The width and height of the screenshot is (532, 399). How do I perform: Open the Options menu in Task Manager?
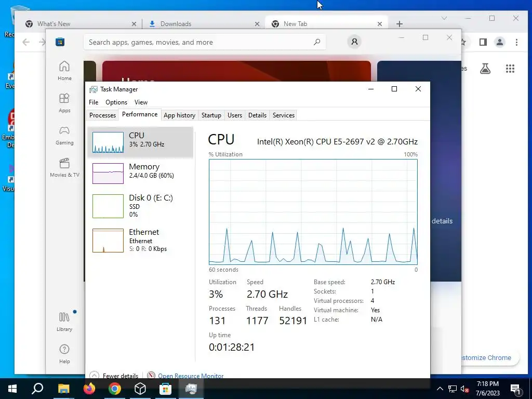coord(116,102)
